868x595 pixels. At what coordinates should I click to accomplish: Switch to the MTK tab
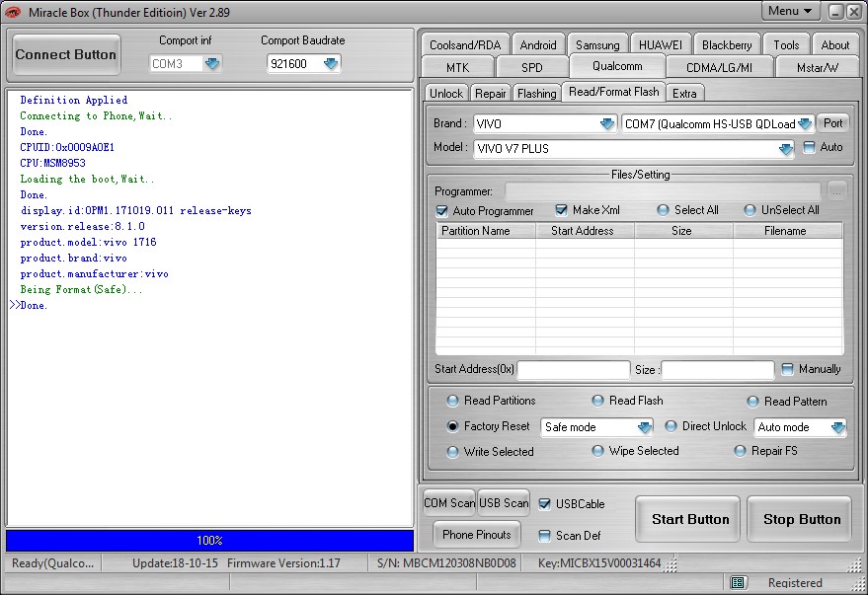(458, 67)
